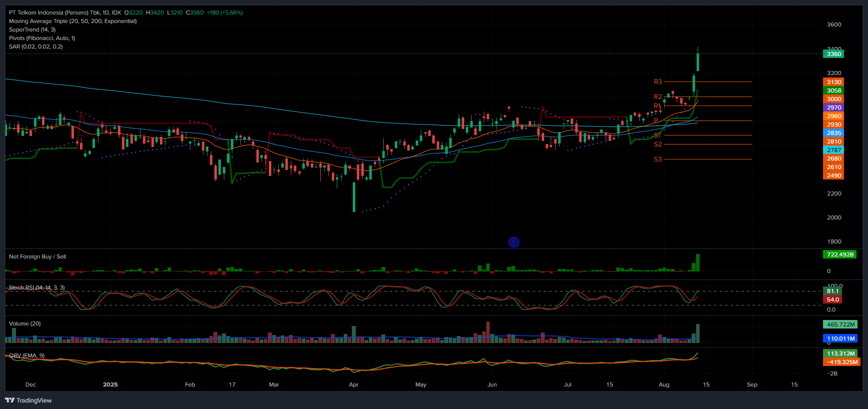Click the 465.722M volume value label
This screenshot has width=868, height=409.
coord(840,324)
